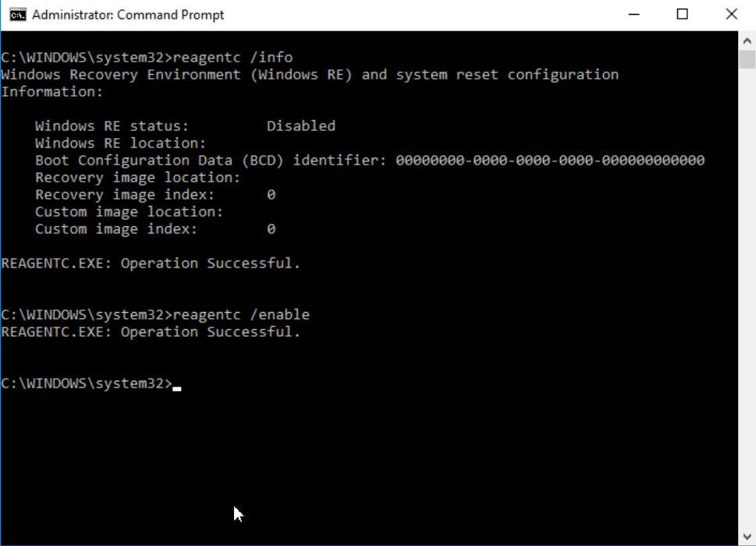Click the "Recovery image index:" line
756x546 pixels.
(x=125, y=194)
